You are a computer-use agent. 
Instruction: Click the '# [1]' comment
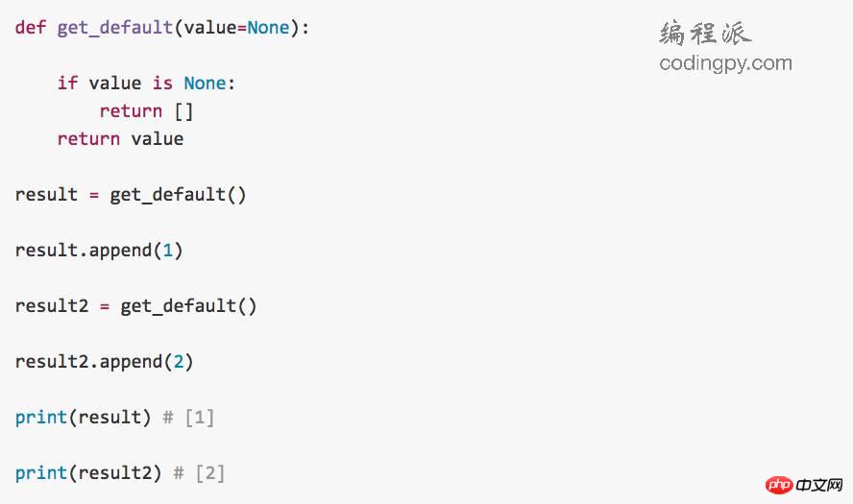coord(189,418)
